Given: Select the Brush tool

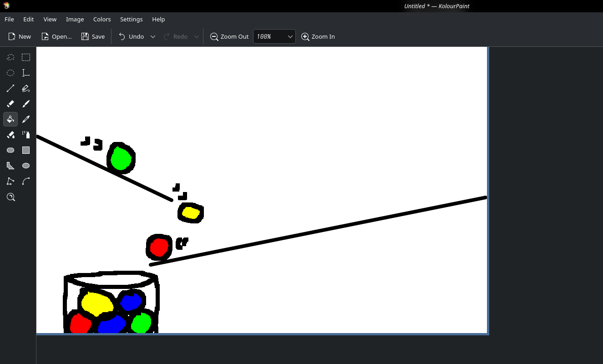Looking at the screenshot, I should 26,104.
